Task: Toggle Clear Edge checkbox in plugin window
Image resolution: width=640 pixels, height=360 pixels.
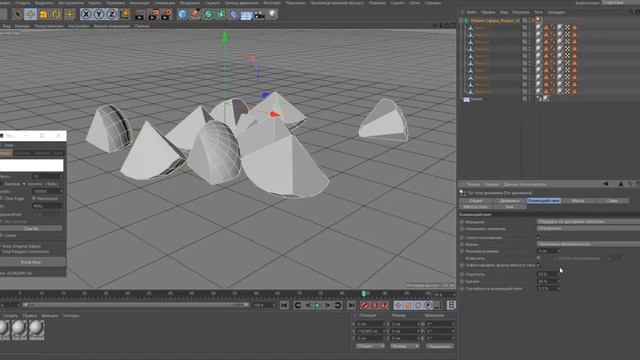Action: click(2, 198)
